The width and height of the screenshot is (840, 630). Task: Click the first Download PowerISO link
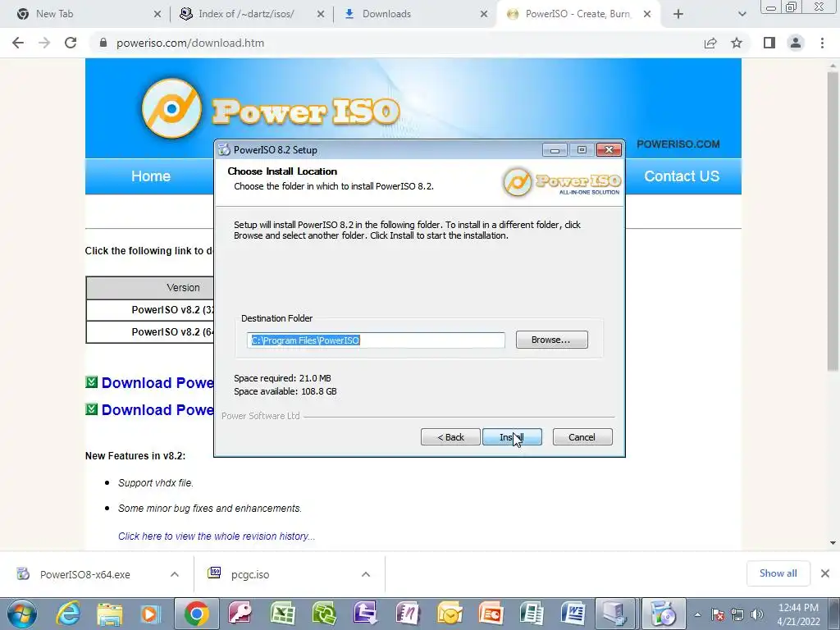coord(157,382)
